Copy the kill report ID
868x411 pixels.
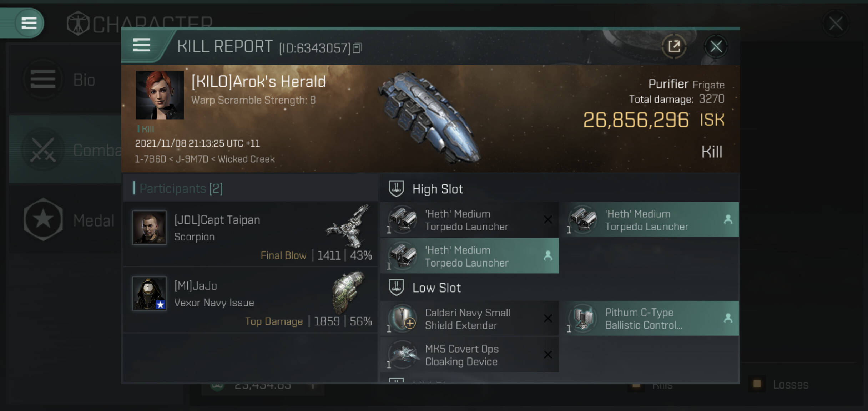[x=357, y=48]
